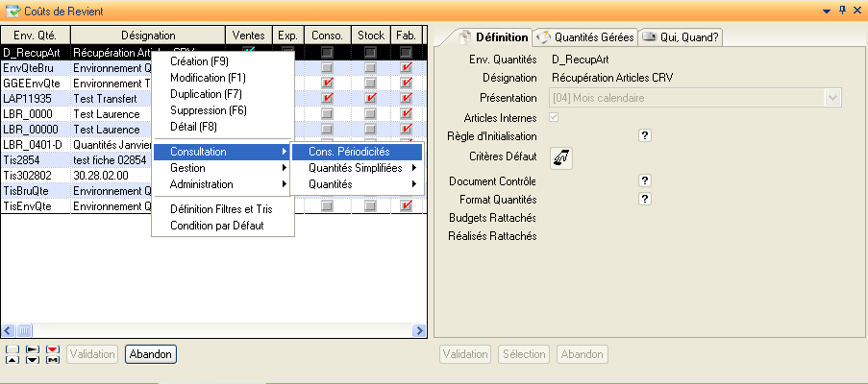Image resolution: width=868 pixels, height=384 pixels.
Task: Toggle the Fab. checkbox for EnvQteBru row
Action: [406, 68]
